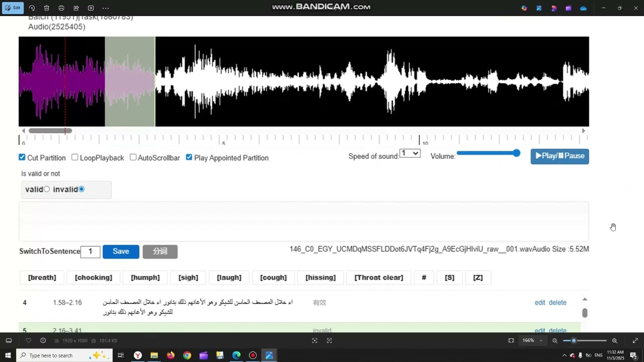Open Yandex browser from the taskbar
Viewport: 644px width, 362px height.
[137, 355]
